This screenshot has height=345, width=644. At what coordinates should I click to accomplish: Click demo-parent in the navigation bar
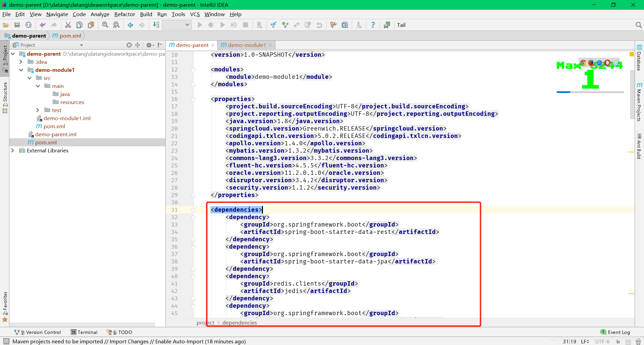click(x=29, y=36)
